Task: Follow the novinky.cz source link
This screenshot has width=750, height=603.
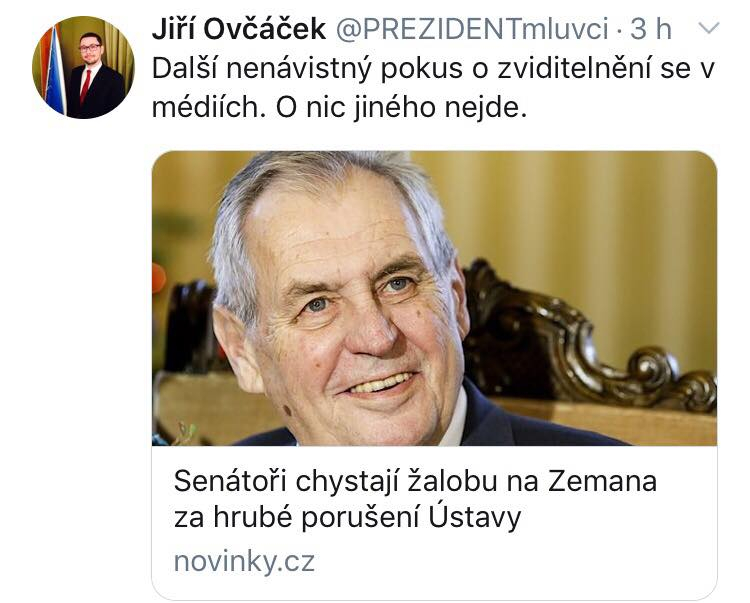Action: click(x=244, y=560)
